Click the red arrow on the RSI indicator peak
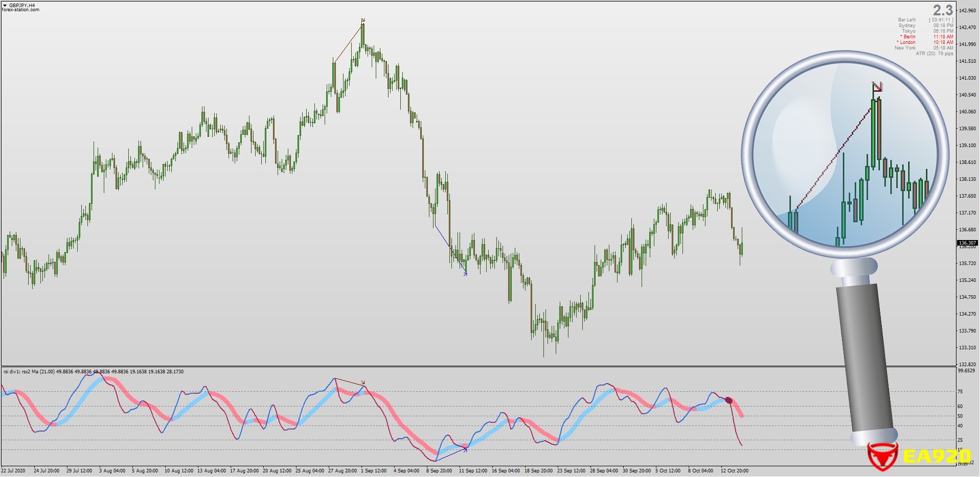The width and height of the screenshot is (980, 477). click(x=363, y=383)
